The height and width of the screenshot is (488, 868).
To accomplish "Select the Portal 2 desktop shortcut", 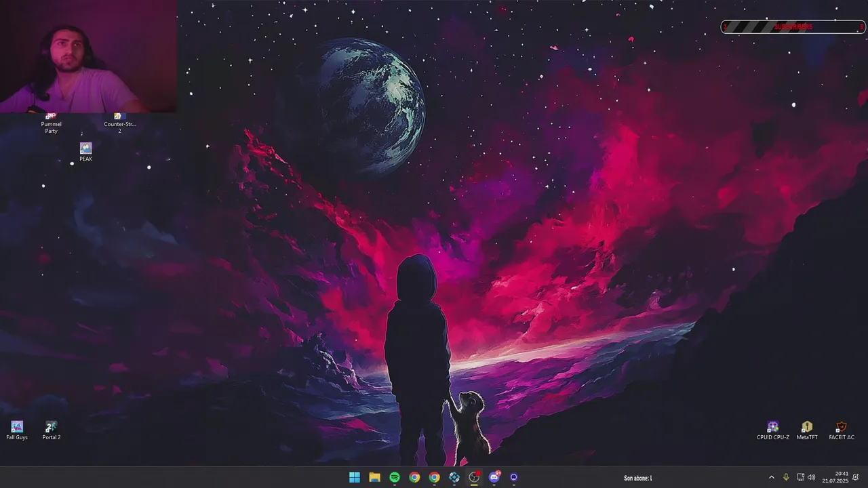I will tap(52, 430).
